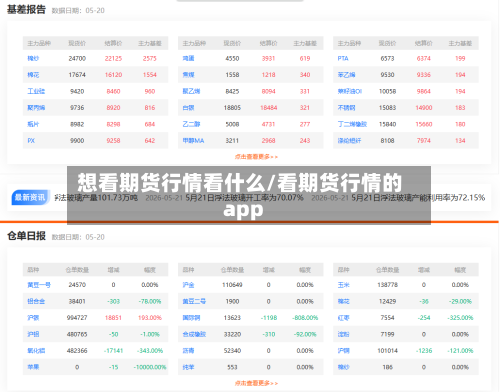
Task: Click the settlement price 14900
Action: click(424, 108)
